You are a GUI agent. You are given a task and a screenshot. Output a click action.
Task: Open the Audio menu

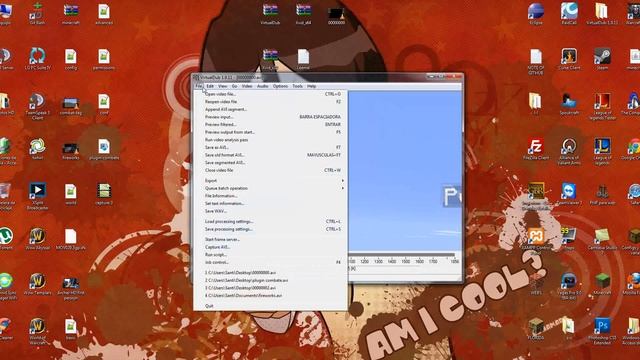click(x=262, y=86)
